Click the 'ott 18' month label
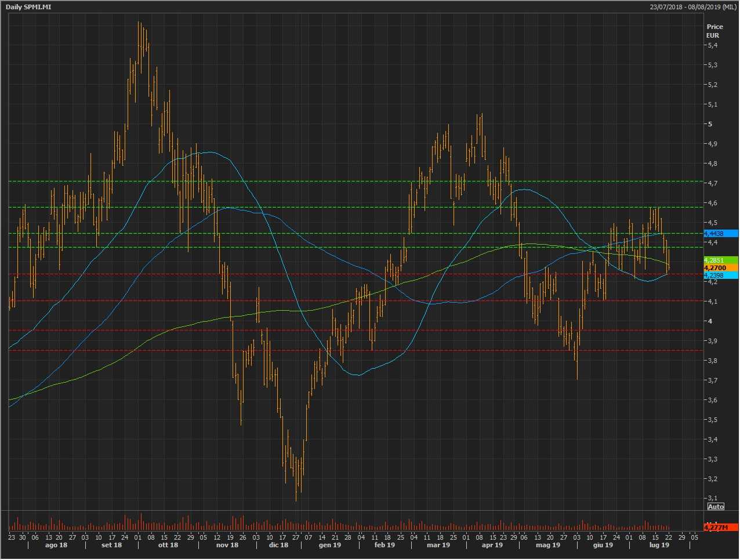The width and height of the screenshot is (740, 560). point(168,545)
